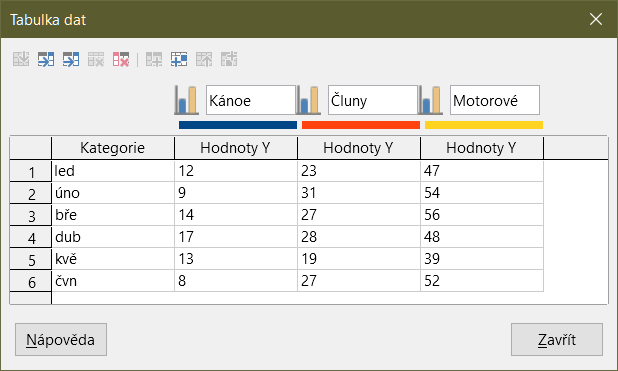618x371 pixels.
Task: Click category cell 'čvn'
Action: [x=113, y=281]
